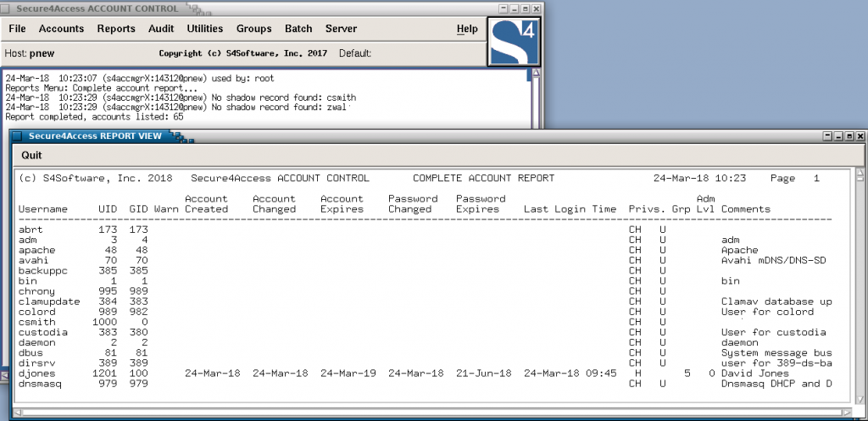
Task: Click the report's vertical scrollbar up arrow
Action: click(860, 174)
